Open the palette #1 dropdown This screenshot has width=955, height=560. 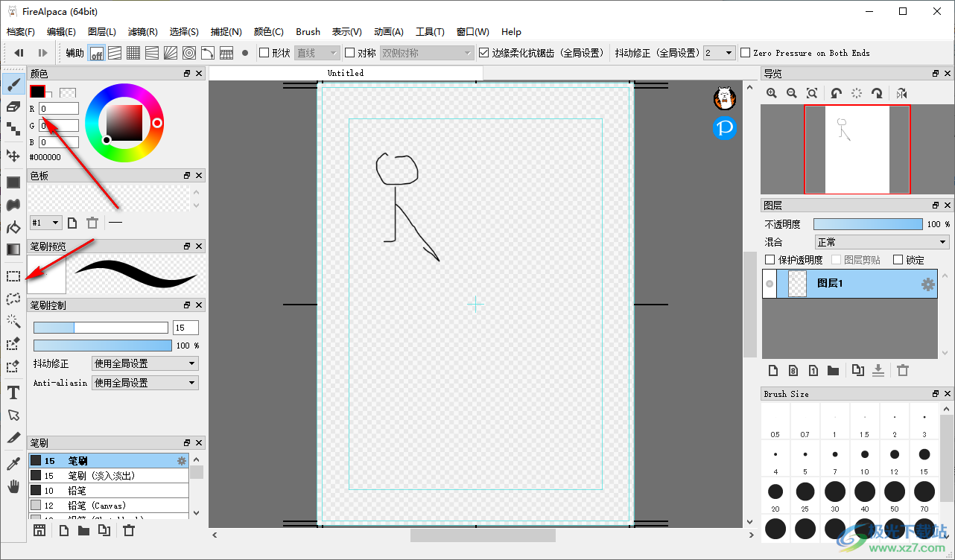[x=46, y=223]
